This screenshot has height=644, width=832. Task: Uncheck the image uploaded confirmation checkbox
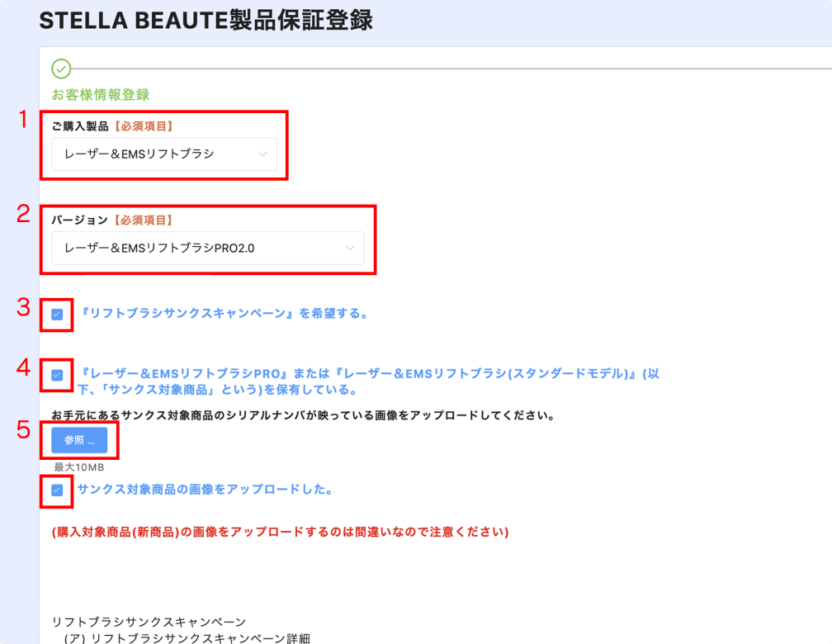[x=57, y=490]
